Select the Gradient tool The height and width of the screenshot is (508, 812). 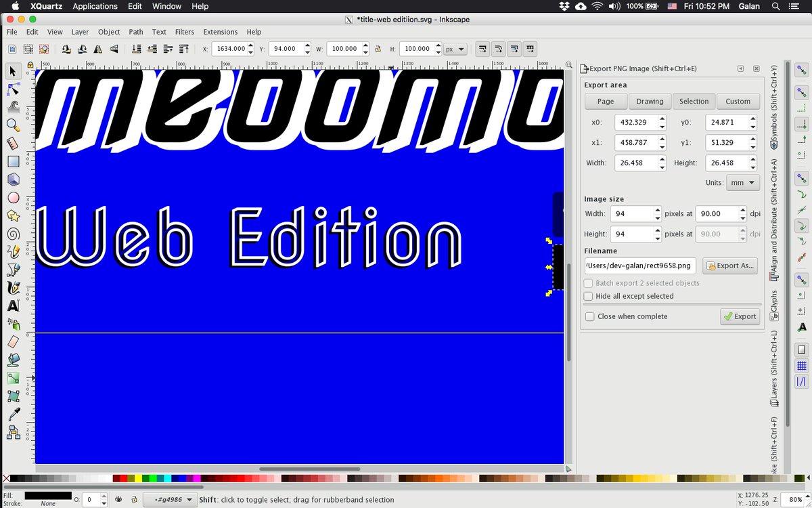(x=13, y=378)
